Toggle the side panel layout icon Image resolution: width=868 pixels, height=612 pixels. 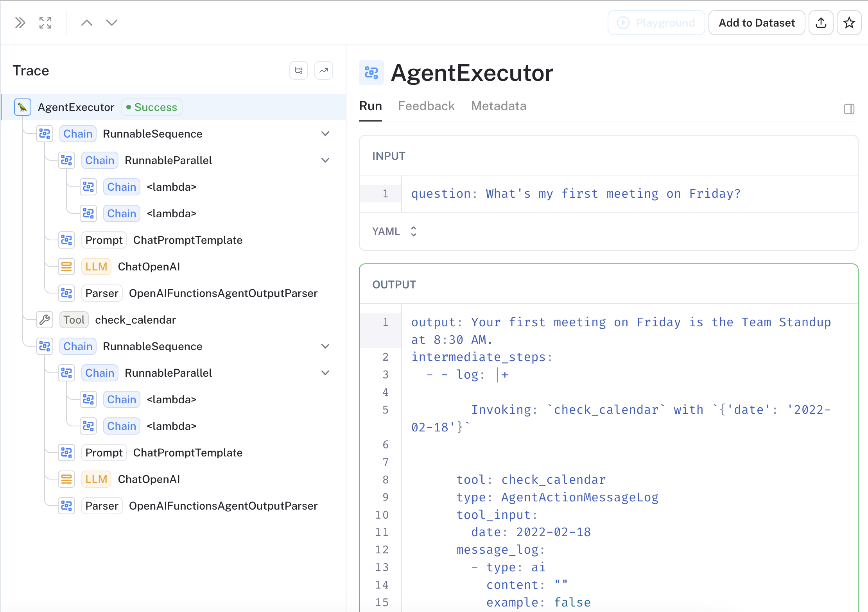click(x=849, y=109)
